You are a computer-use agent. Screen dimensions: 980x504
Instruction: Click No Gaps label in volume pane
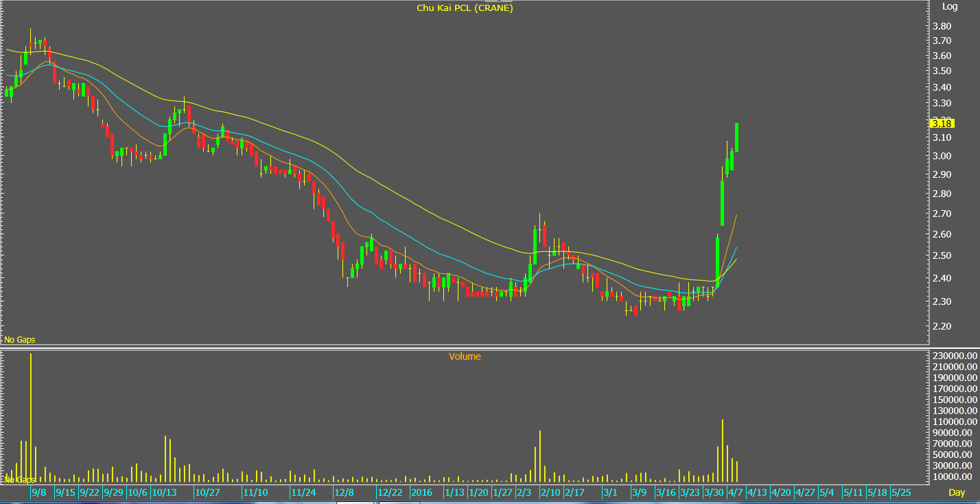[20, 479]
